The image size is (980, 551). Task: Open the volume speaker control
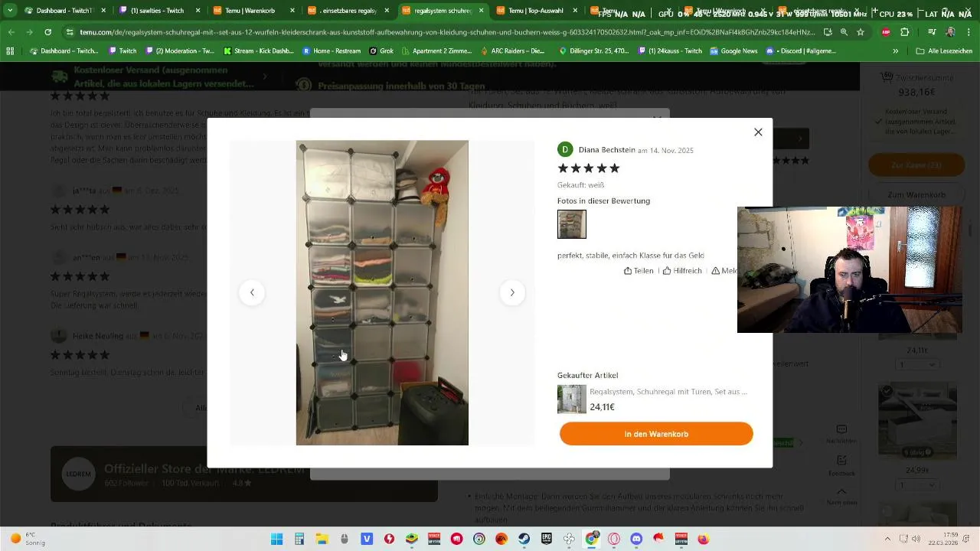tap(917, 539)
